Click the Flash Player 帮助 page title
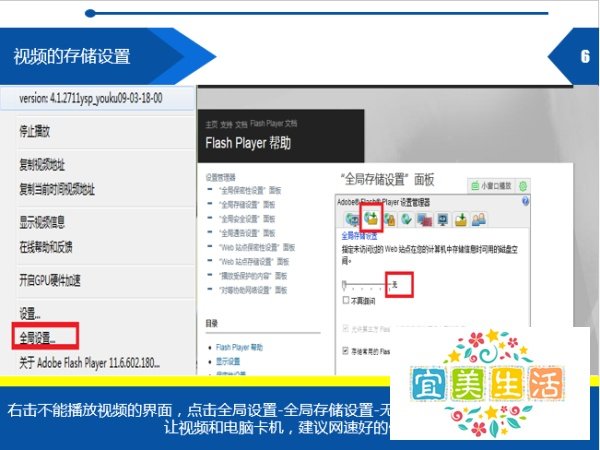This screenshot has width=600, height=450. pos(248,143)
